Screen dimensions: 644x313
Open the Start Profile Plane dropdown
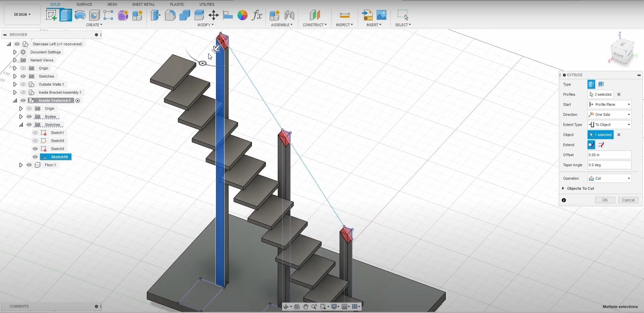coord(609,104)
